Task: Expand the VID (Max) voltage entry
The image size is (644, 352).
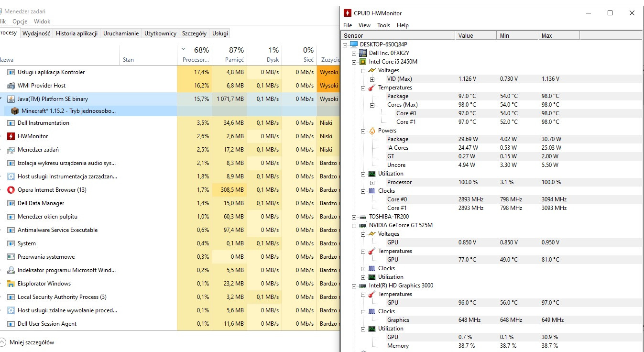Action: (x=372, y=79)
